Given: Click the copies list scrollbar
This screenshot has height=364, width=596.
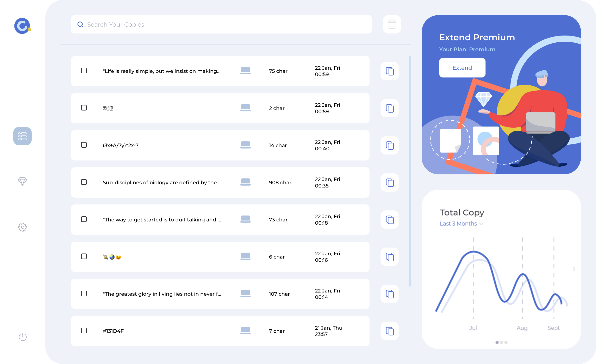Looking at the screenshot, I should coord(410,171).
